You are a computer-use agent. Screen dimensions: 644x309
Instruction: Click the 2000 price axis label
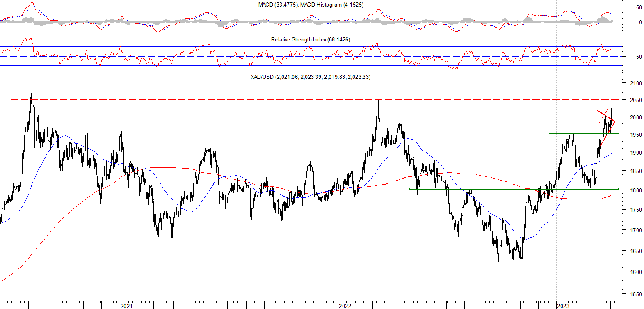(636, 117)
